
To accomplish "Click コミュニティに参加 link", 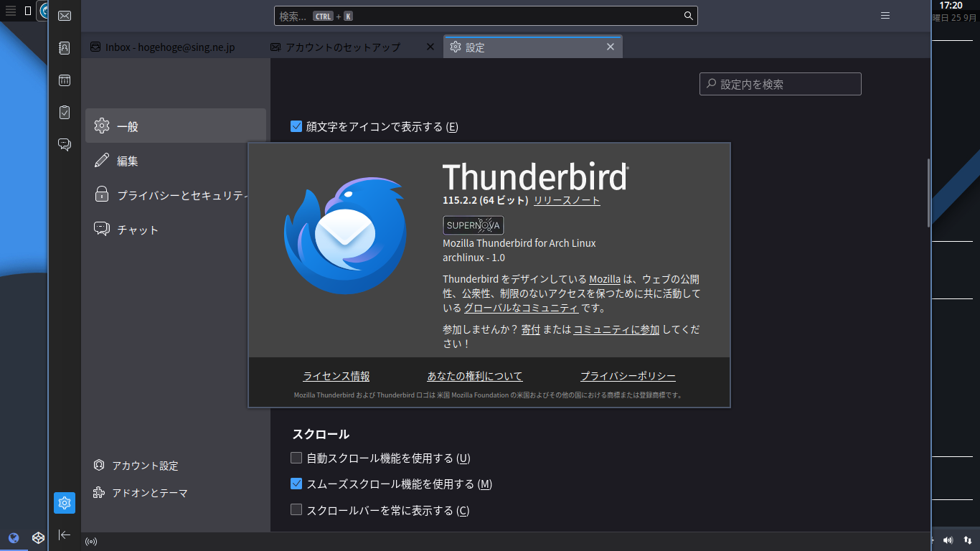I will tap(616, 330).
